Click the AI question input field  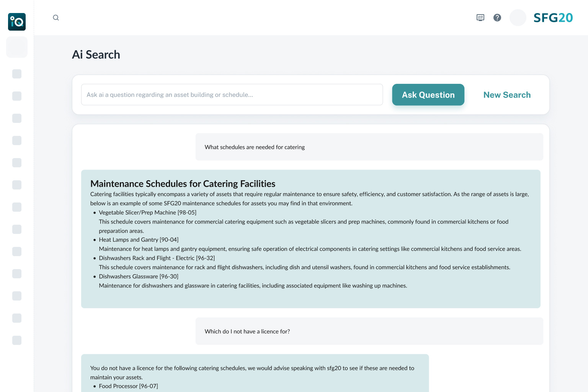pos(232,95)
